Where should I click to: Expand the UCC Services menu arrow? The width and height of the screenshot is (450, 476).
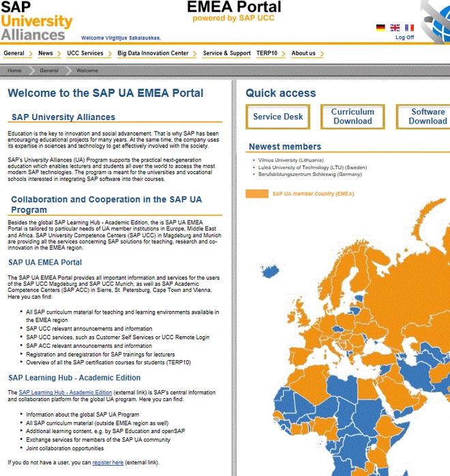(x=109, y=54)
